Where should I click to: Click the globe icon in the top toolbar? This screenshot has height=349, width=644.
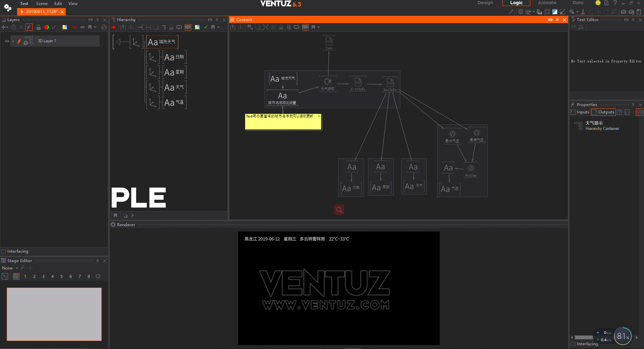(x=521, y=12)
